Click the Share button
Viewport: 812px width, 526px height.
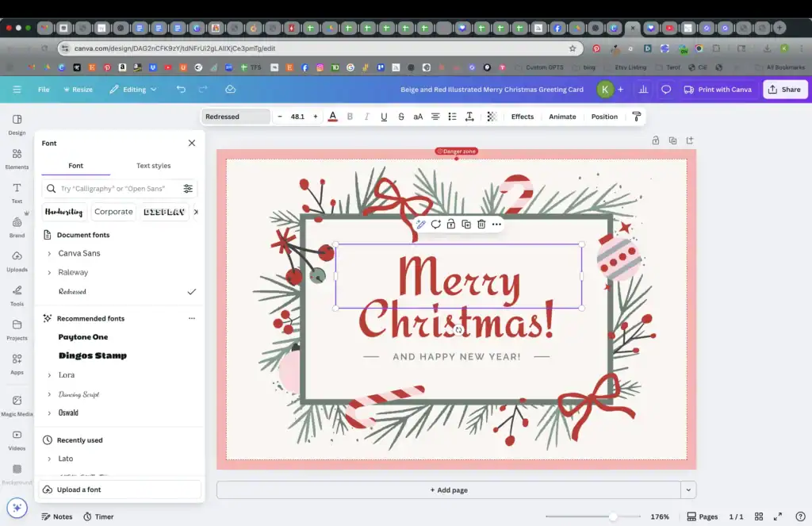click(784, 89)
